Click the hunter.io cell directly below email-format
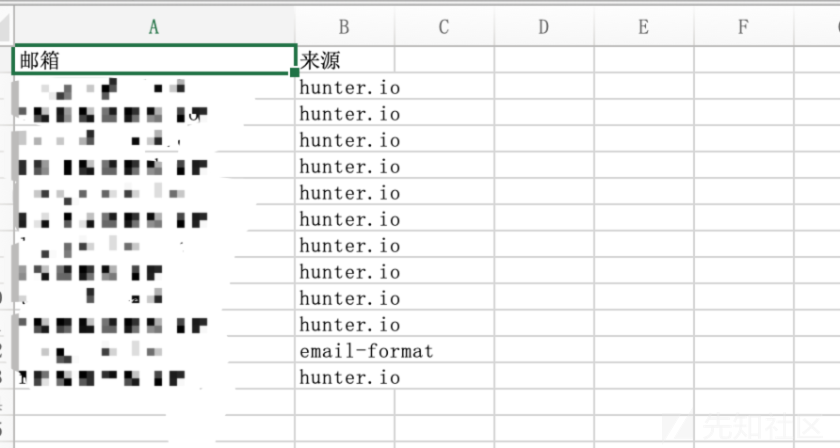This screenshot has height=448, width=840. pyautogui.click(x=344, y=377)
